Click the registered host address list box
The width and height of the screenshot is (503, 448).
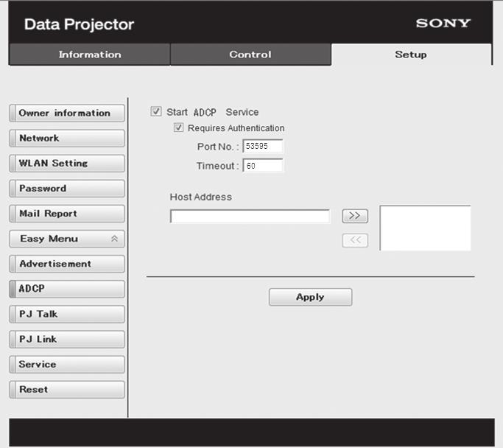click(426, 228)
